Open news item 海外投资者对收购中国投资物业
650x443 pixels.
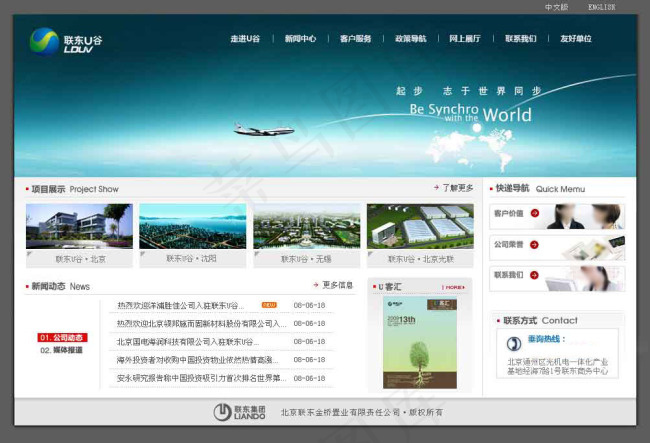click(197, 360)
